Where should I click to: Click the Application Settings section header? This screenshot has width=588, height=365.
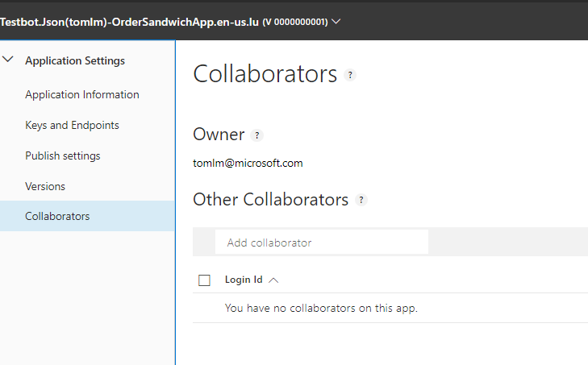75,60
